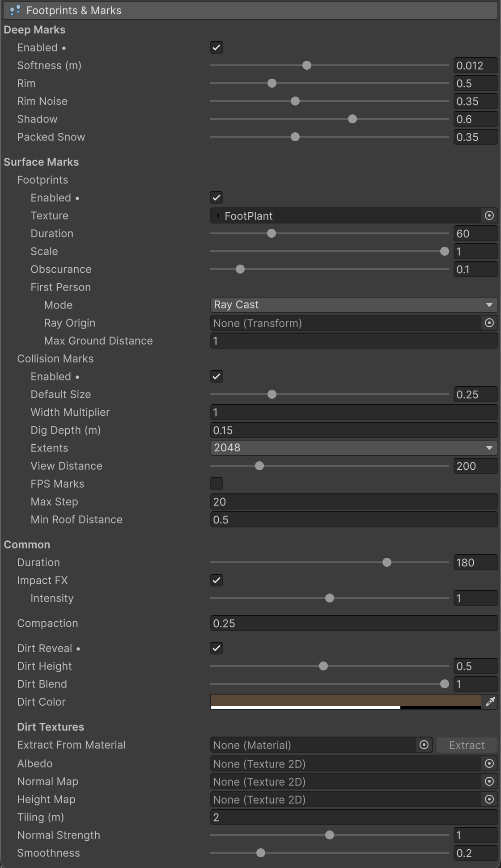Open object picker for Footprints Texture field
Viewport: 501px width, 868px height.
pyautogui.click(x=489, y=215)
